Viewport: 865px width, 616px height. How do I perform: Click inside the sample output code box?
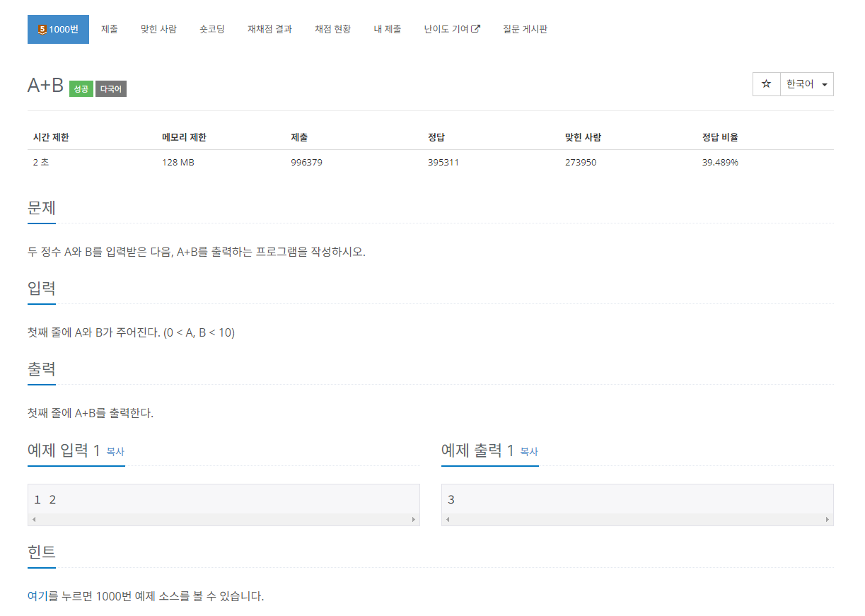click(x=637, y=500)
